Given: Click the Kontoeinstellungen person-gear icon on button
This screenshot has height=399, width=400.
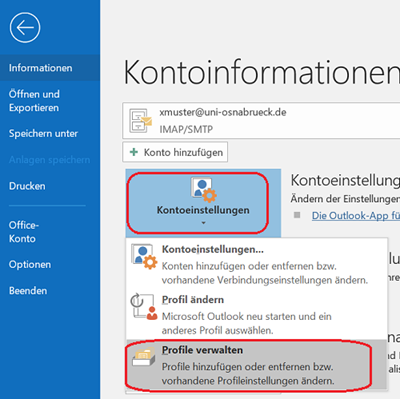Looking at the screenshot, I should 203,190.
